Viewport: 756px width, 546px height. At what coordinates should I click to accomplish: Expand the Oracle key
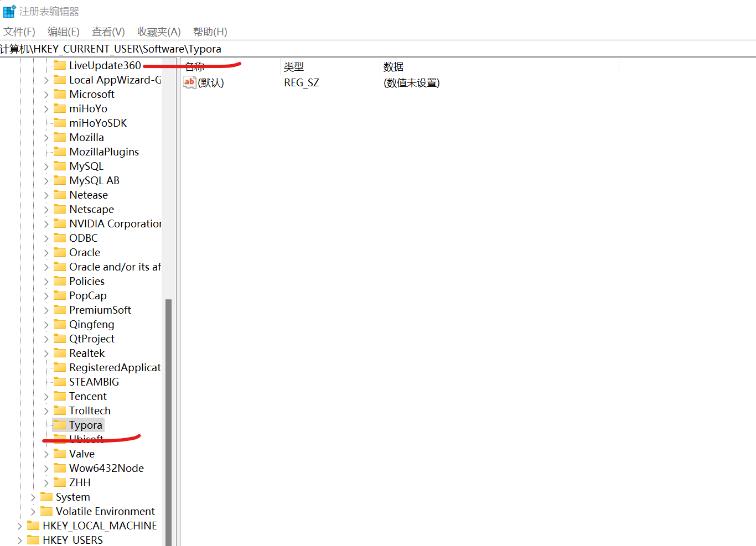pyautogui.click(x=46, y=252)
